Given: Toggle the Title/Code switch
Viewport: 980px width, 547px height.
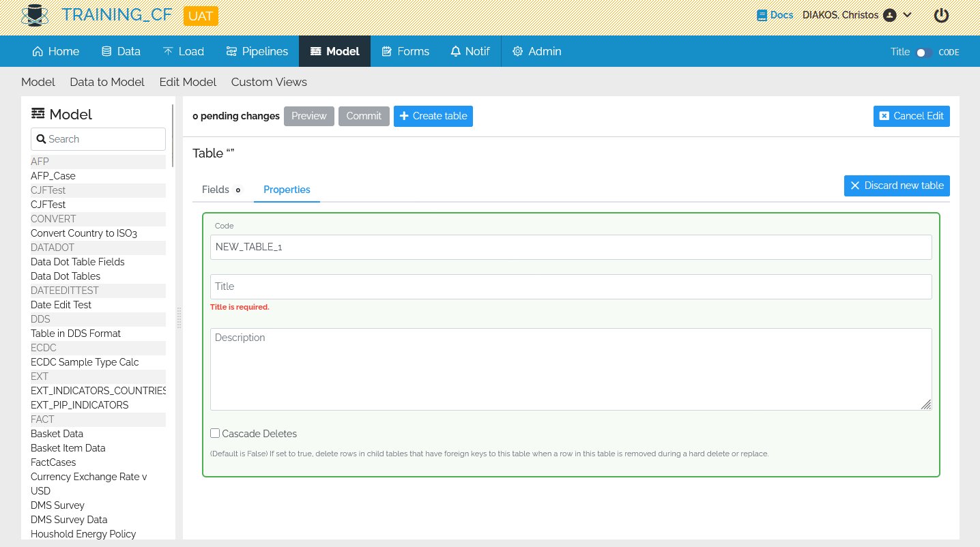Looking at the screenshot, I should coord(923,53).
